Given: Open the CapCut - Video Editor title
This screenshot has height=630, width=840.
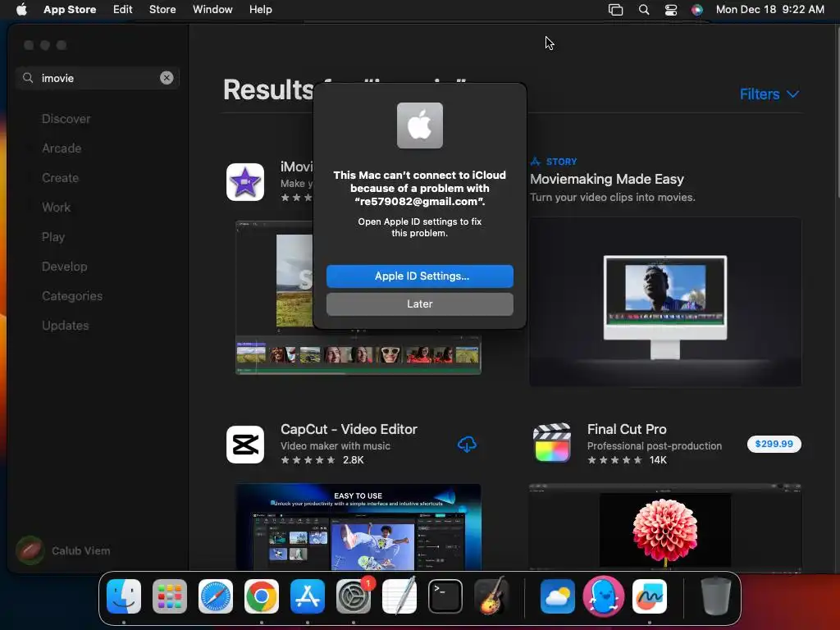Looking at the screenshot, I should (349, 429).
